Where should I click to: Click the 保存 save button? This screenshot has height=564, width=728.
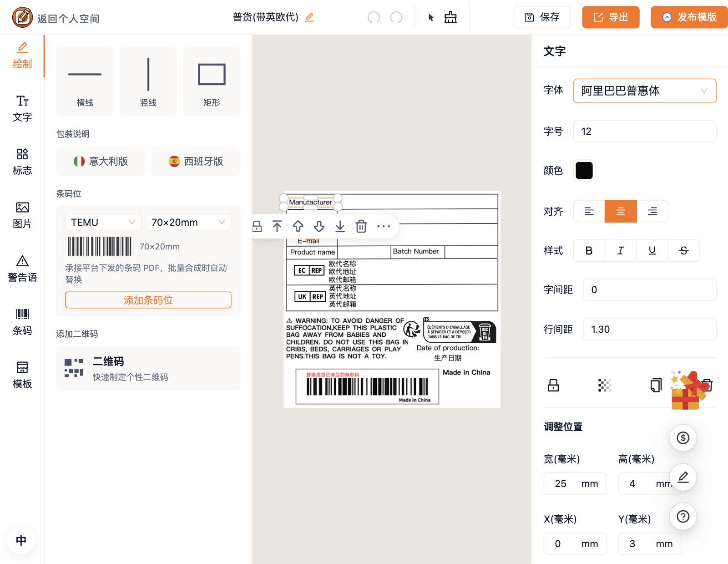(542, 17)
